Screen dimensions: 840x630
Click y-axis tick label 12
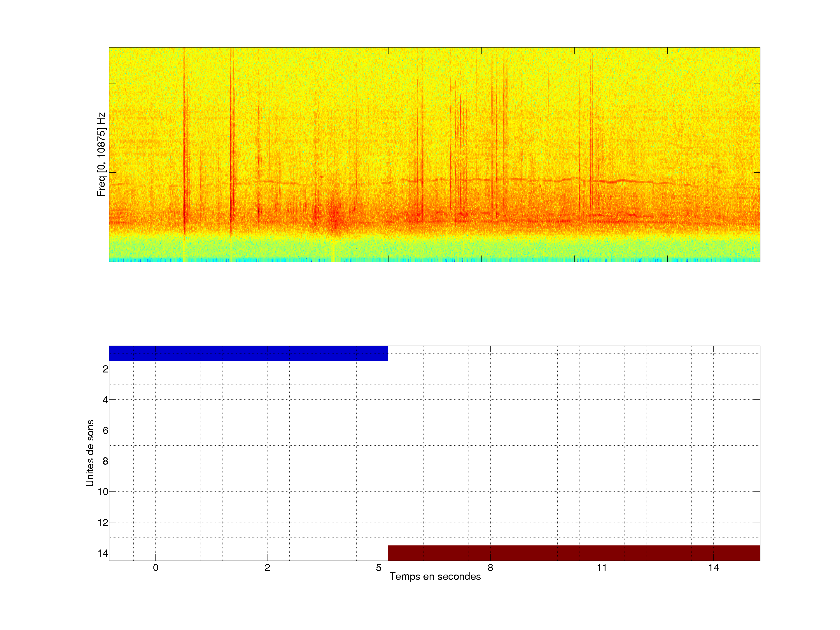[103, 523]
